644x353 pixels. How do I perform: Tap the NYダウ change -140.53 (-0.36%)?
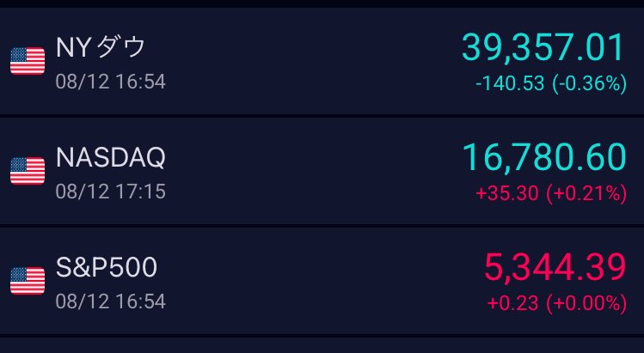(x=551, y=83)
